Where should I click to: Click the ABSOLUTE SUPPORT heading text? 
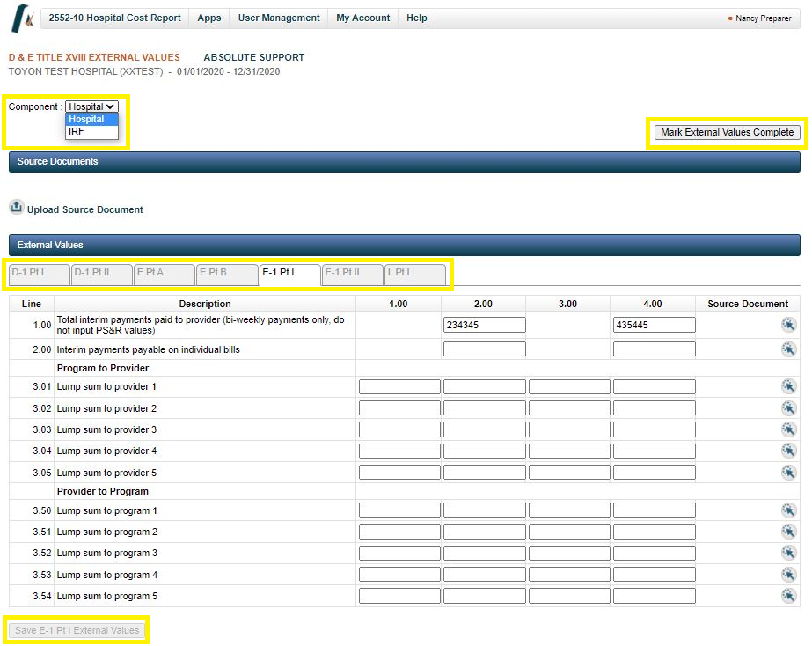click(x=253, y=57)
